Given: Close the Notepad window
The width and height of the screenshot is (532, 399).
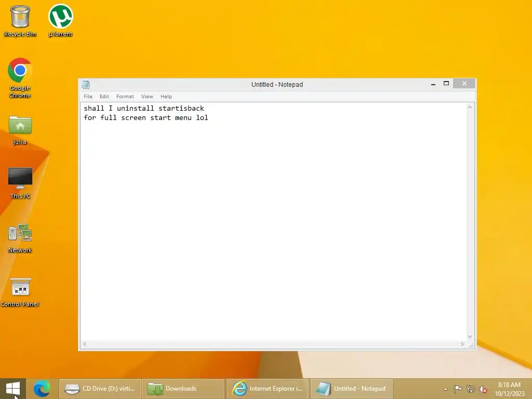Looking at the screenshot, I should point(464,84).
